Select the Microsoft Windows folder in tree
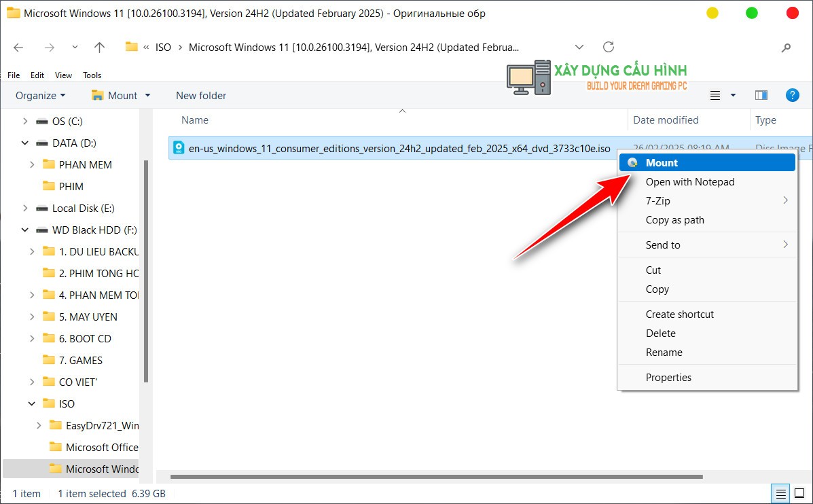 coord(102,470)
